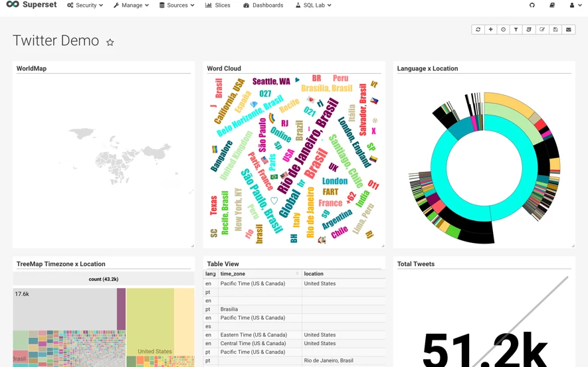Toggle the favorite star beside Twitter Demo

(x=110, y=42)
